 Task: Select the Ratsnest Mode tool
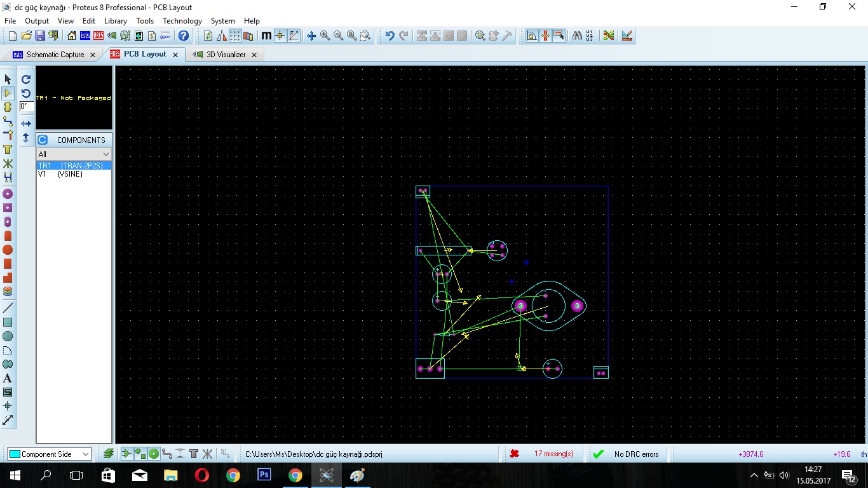click(8, 163)
